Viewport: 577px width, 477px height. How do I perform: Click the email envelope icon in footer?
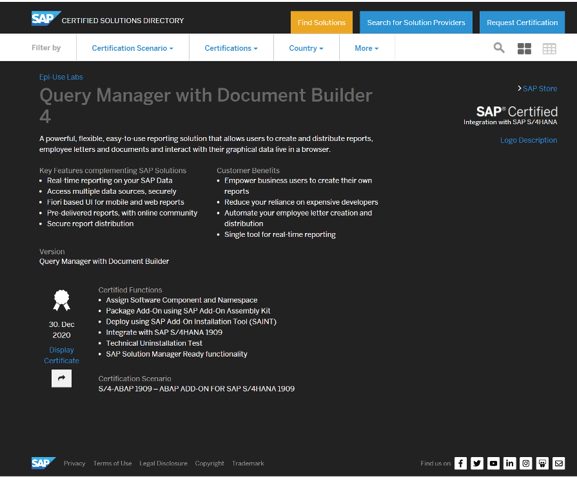coord(559,463)
